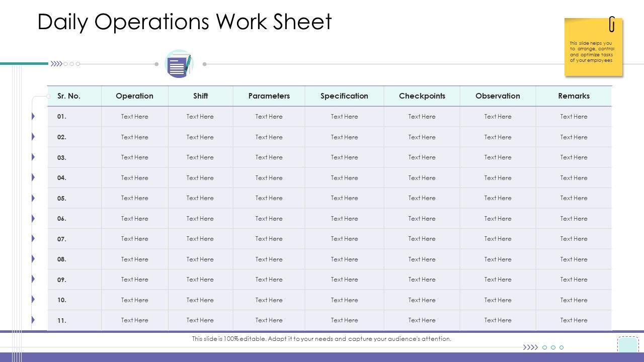Screen dimensions: 644x362
Task: Click the 'Operation' column header
Action: point(134,96)
